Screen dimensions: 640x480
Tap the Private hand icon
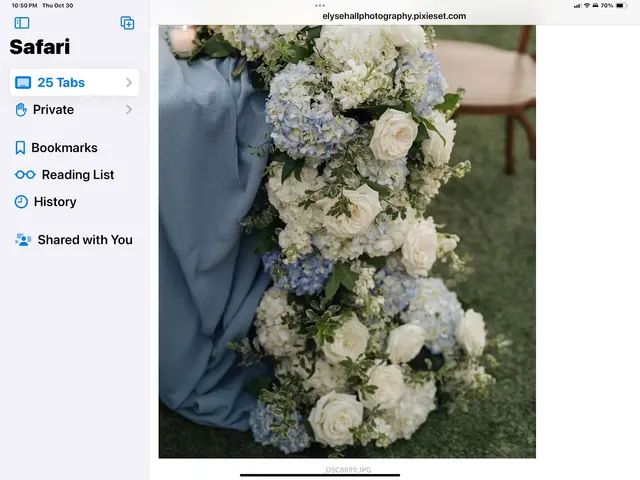[x=21, y=110]
